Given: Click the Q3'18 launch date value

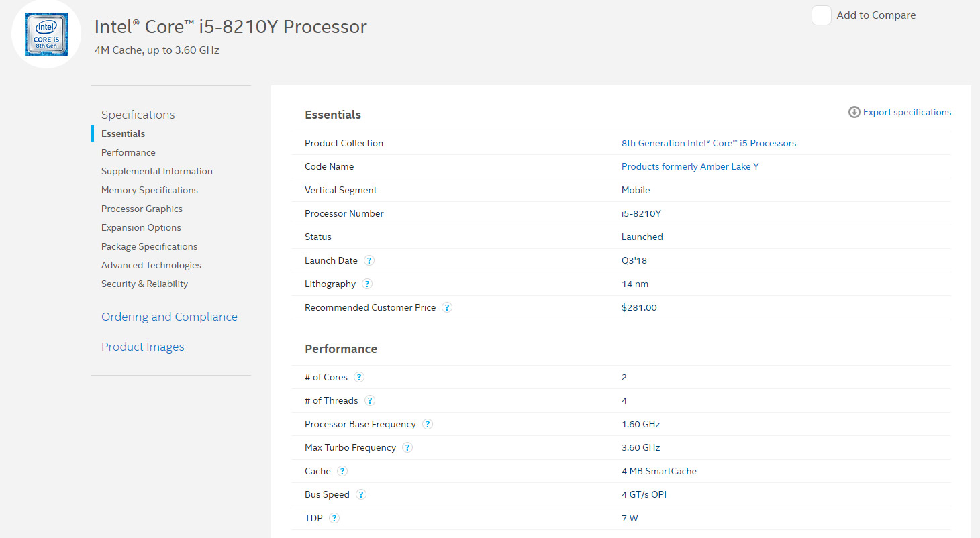Looking at the screenshot, I should pyautogui.click(x=634, y=260).
